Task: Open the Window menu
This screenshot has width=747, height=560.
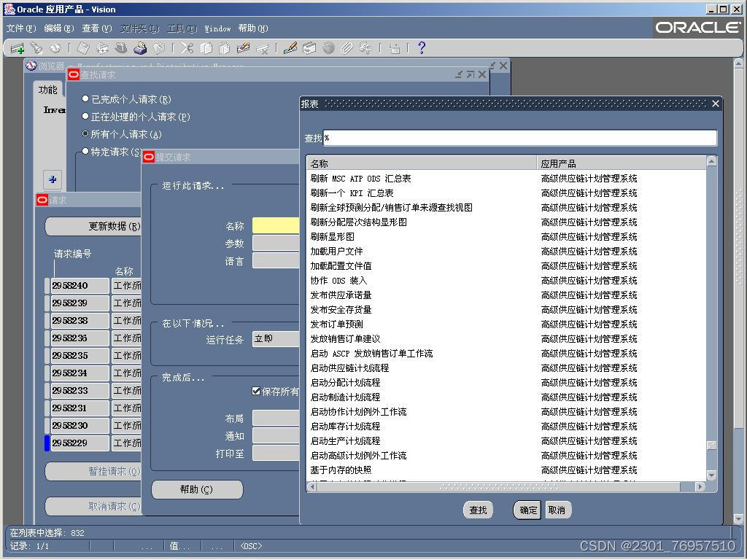Action: pos(217,28)
